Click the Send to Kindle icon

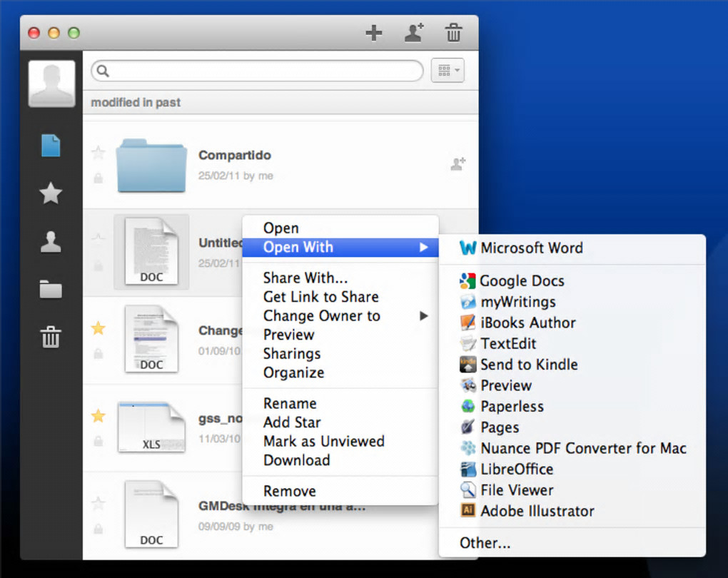point(468,365)
